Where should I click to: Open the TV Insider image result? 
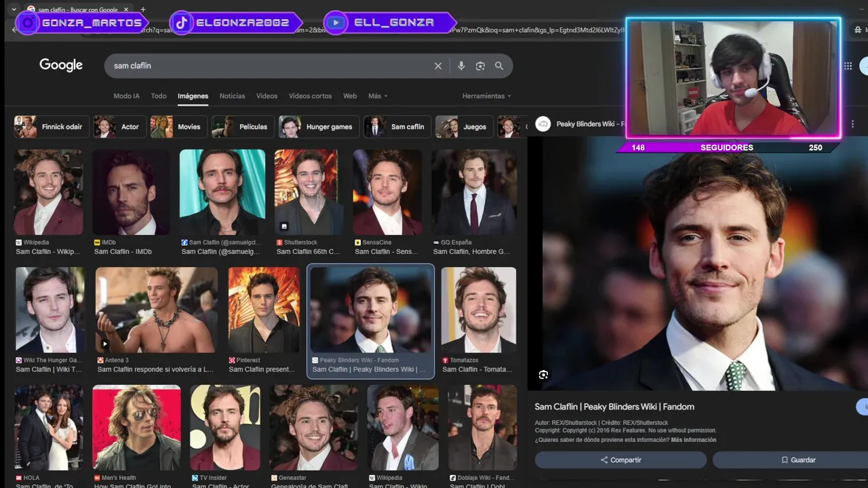click(225, 428)
